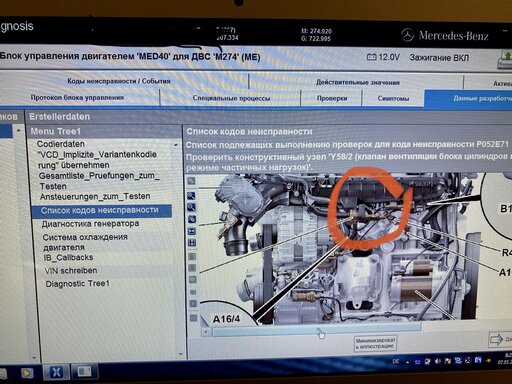Image resolution: width=512 pixels, height=384 pixels.
Task: Click left arrow of illustration horizontal scrollbar
Action: 206,332
